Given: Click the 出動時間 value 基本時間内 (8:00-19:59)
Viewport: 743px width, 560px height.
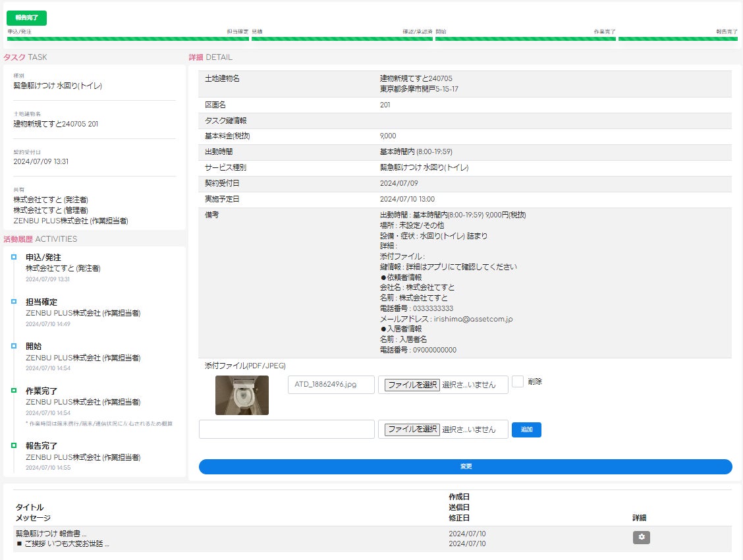Looking at the screenshot, I should 416,152.
